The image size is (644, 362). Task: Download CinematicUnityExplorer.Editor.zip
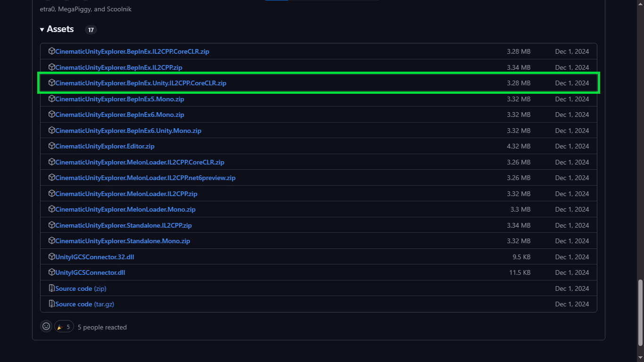pos(105,146)
